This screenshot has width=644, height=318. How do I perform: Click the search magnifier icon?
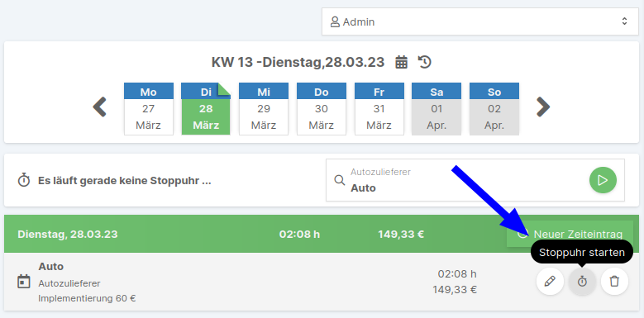tap(340, 180)
